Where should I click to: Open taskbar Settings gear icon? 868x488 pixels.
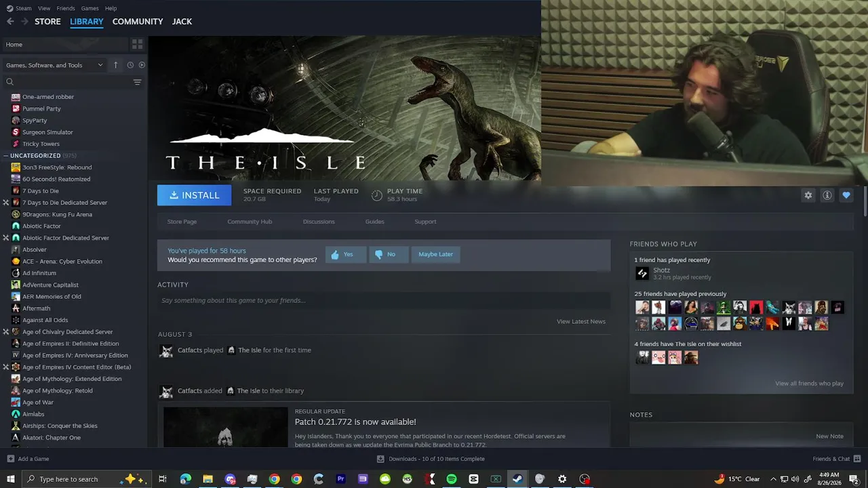(x=562, y=479)
